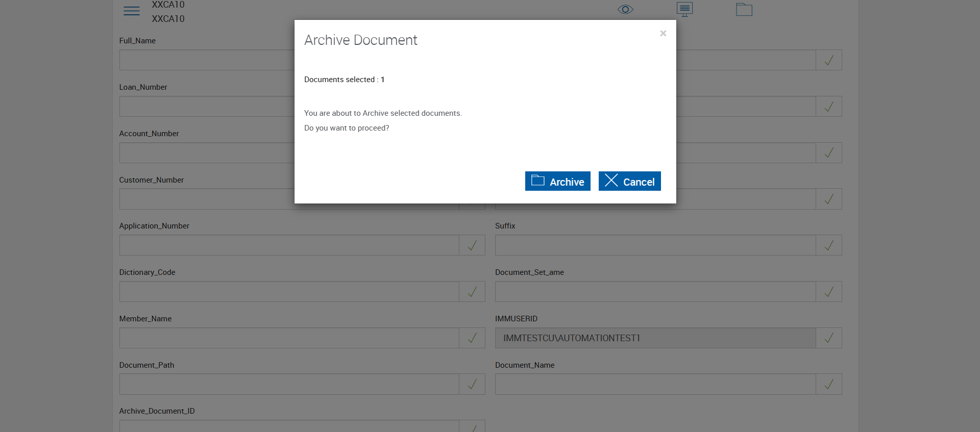Image resolution: width=980 pixels, height=432 pixels.
Task: Focus the Document_Set_ame input field
Action: pos(655,292)
